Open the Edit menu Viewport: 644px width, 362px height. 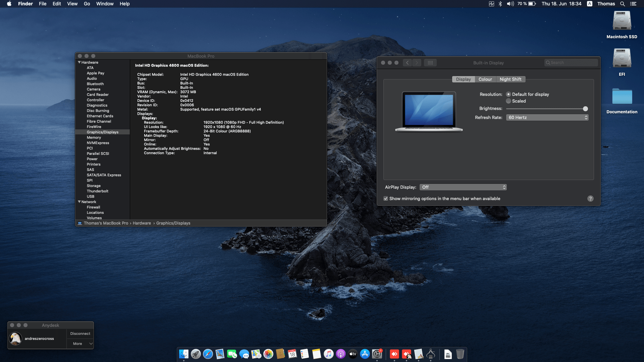[57, 4]
